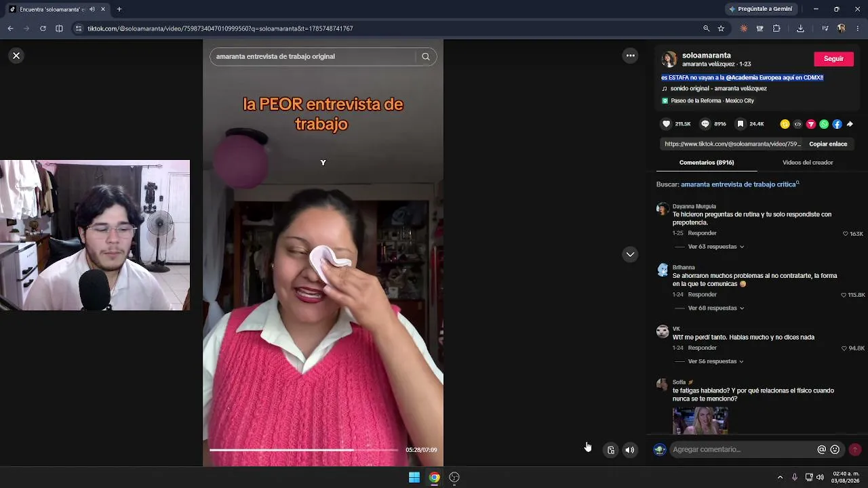The image size is (868, 488).
Task: Go back in the Chrome browser
Action: (x=10, y=28)
